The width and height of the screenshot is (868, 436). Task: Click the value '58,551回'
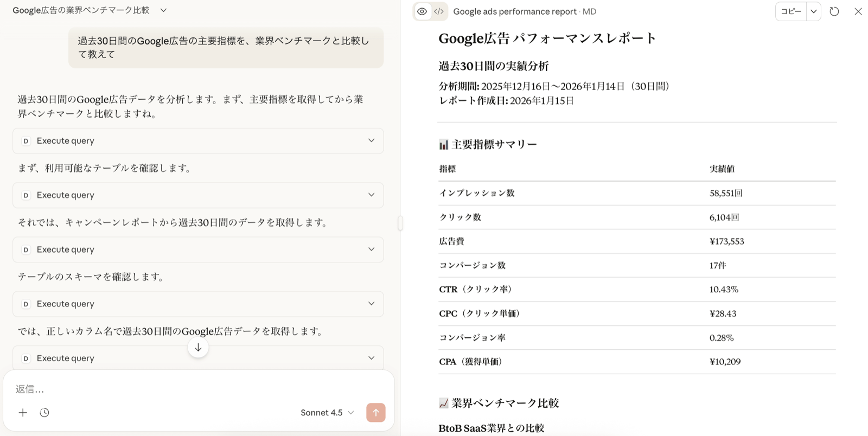[x=726, y=193]
